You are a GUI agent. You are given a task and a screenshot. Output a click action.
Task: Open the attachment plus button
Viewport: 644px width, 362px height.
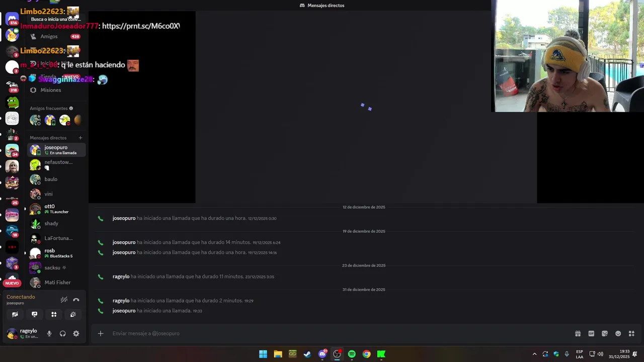(101, 333)
